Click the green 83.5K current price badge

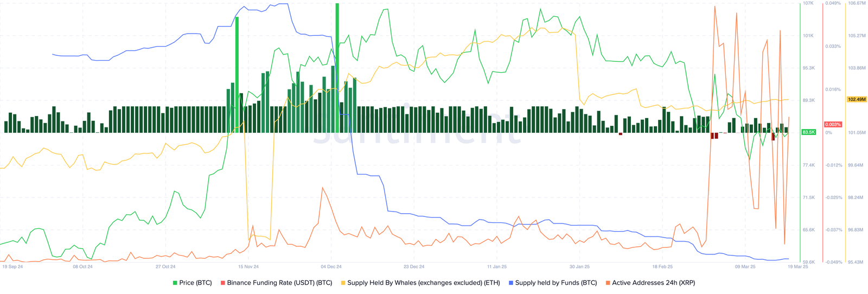tap(808, 132)
